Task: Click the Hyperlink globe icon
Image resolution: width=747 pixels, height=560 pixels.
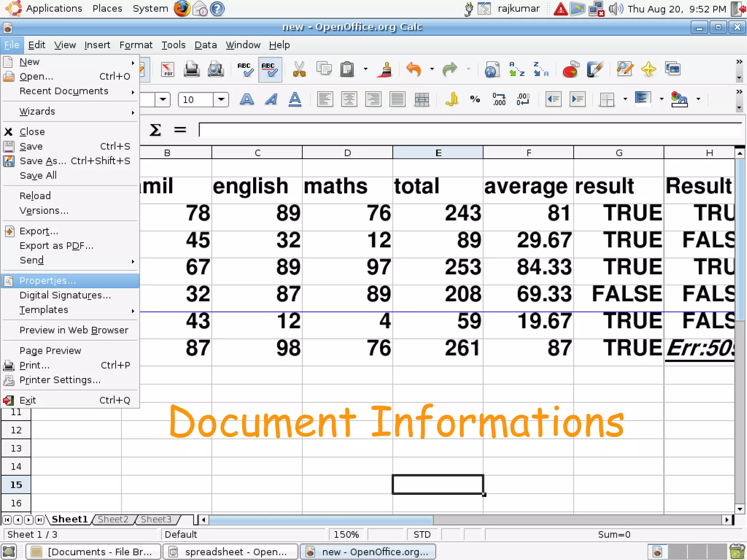Action: [492, 69]
